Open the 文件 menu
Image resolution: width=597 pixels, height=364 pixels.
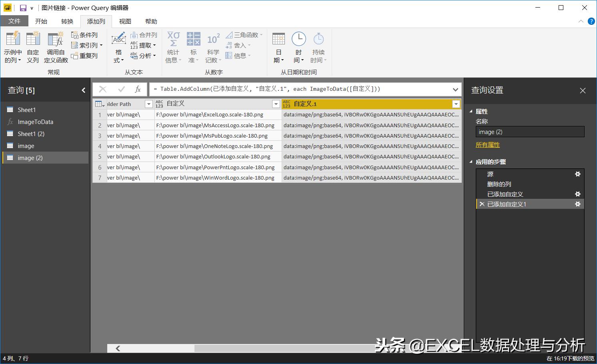14,21
